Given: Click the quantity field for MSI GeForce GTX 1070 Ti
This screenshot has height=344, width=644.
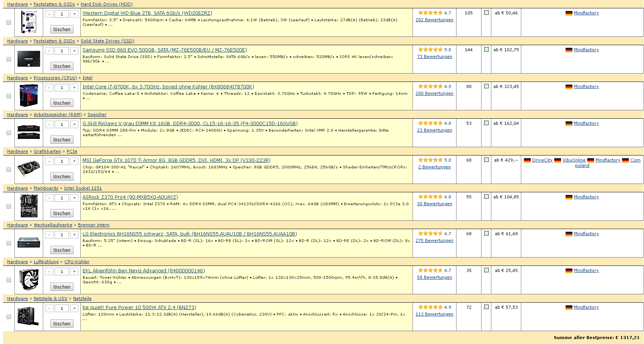Looking at the screenshot, I should coord(62,161).
